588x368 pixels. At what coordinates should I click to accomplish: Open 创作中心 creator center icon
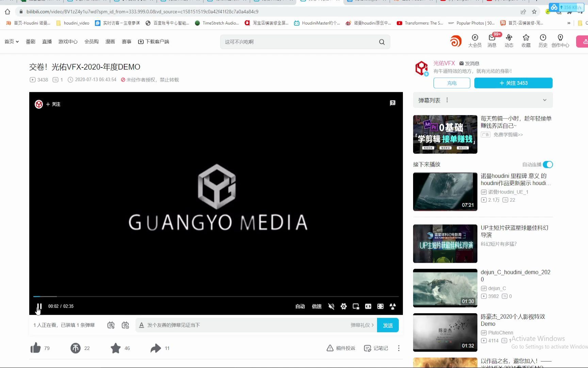point(560,41)
